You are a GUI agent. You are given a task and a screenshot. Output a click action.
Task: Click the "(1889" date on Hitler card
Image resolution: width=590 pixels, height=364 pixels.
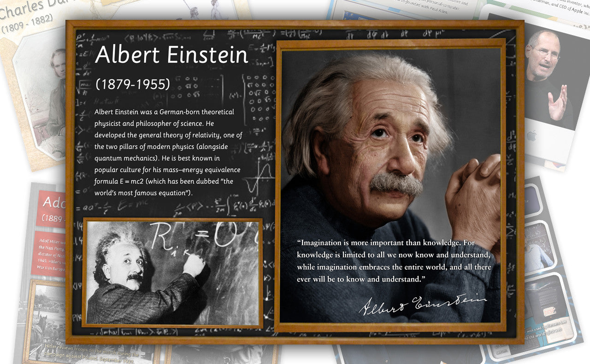pyautogui.click(x=53, y=217)
